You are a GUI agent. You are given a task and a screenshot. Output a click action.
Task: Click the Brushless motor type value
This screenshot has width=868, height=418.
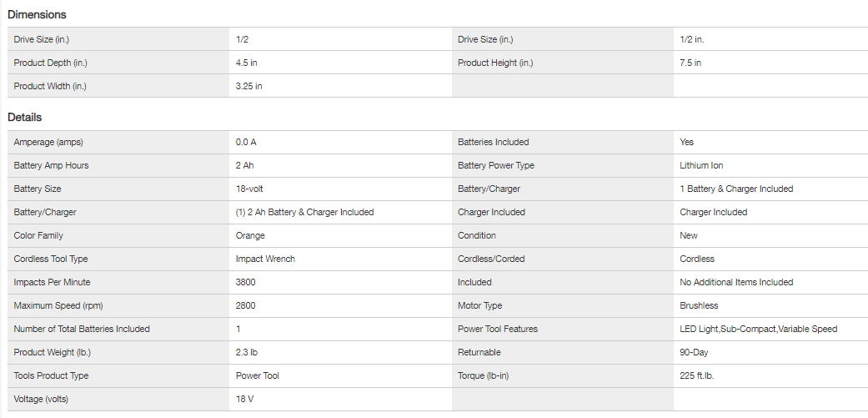(699, 306)
